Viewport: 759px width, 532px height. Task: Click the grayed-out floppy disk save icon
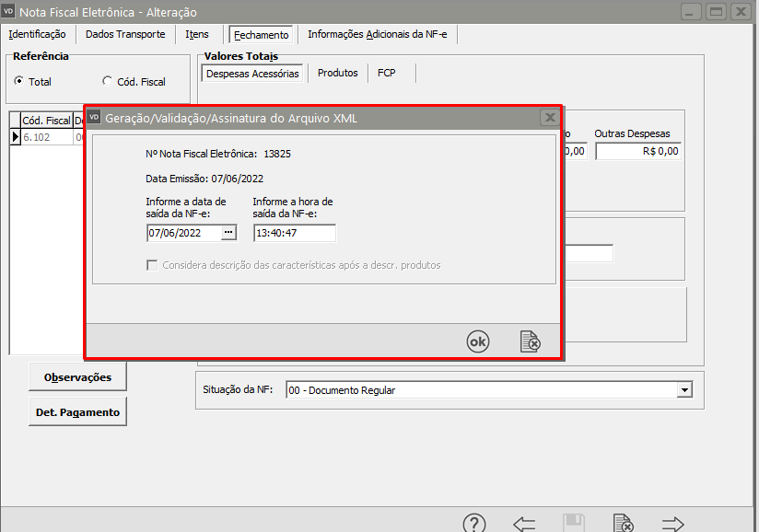pyautogui.click(x=574, y=524)
